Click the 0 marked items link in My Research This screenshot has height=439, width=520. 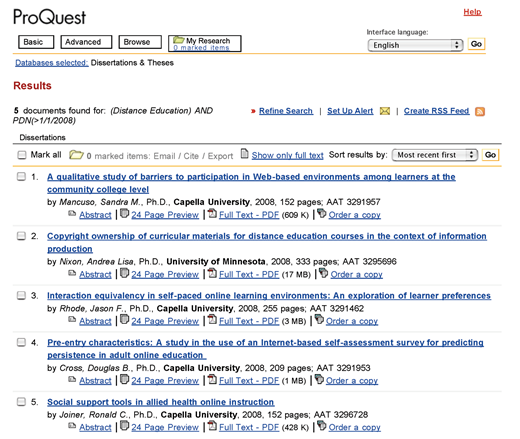201,48
